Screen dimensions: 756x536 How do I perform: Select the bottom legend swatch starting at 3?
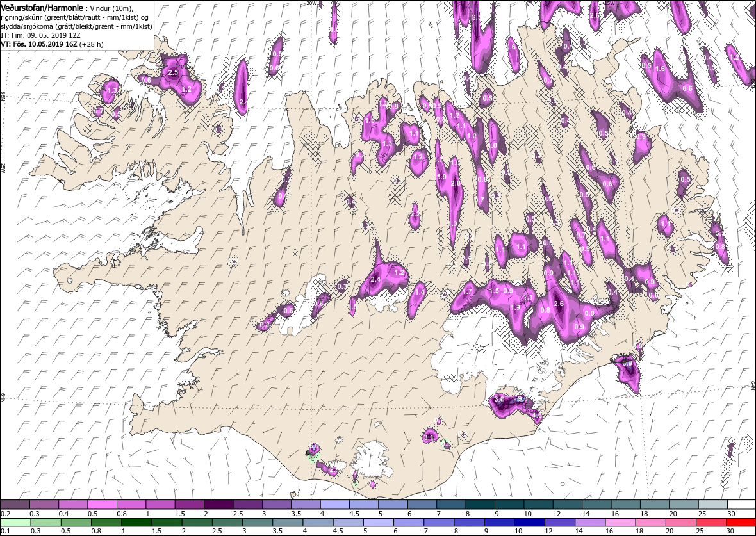[x=258, y=523]
